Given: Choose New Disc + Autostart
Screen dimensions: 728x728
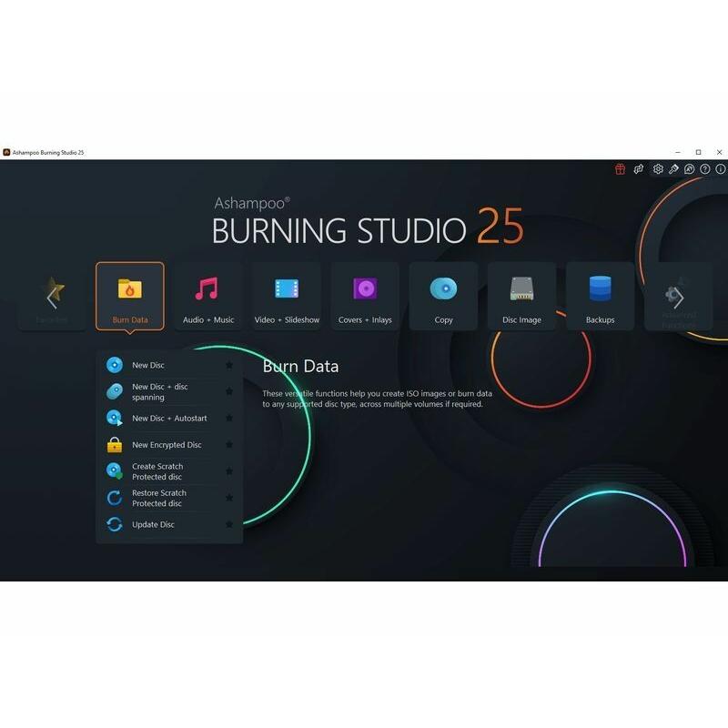Looking at the screenshot, I should (x=169, y=418).
